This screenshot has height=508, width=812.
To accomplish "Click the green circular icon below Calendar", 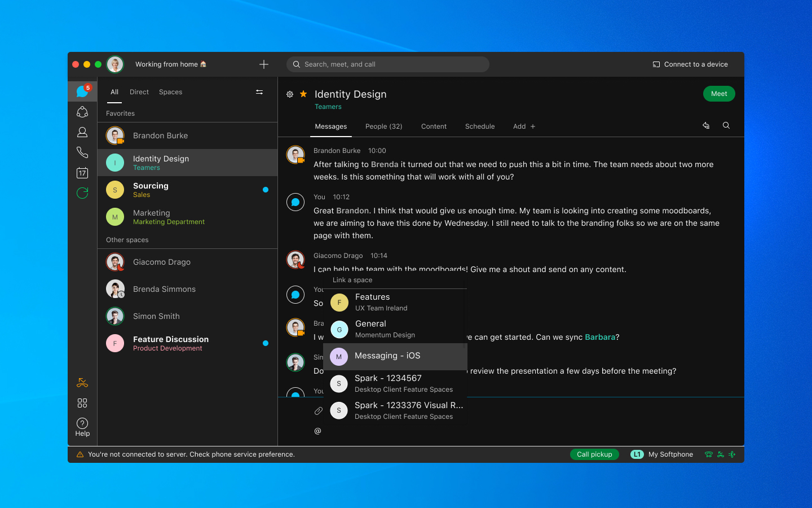I will [x=82, y=193].
